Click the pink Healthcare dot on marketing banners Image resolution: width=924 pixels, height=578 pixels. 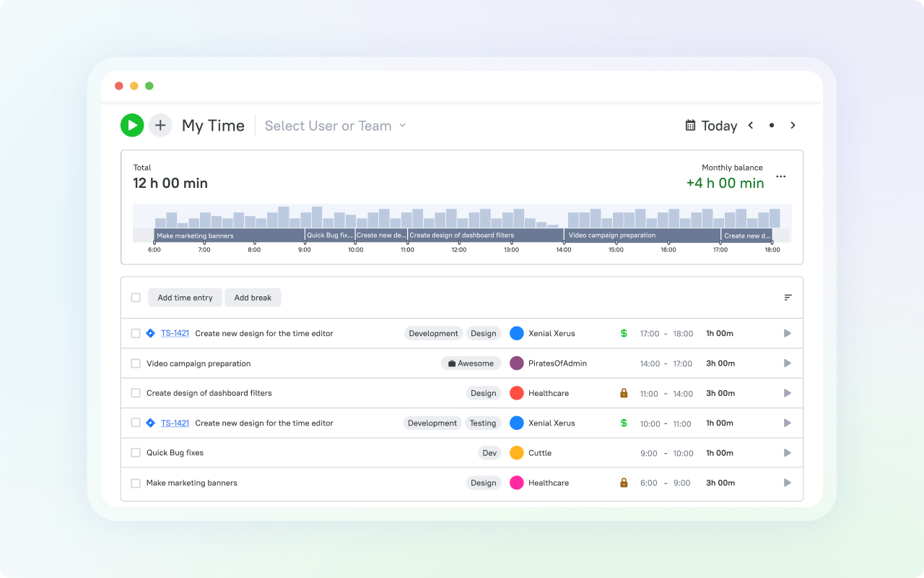517,483
